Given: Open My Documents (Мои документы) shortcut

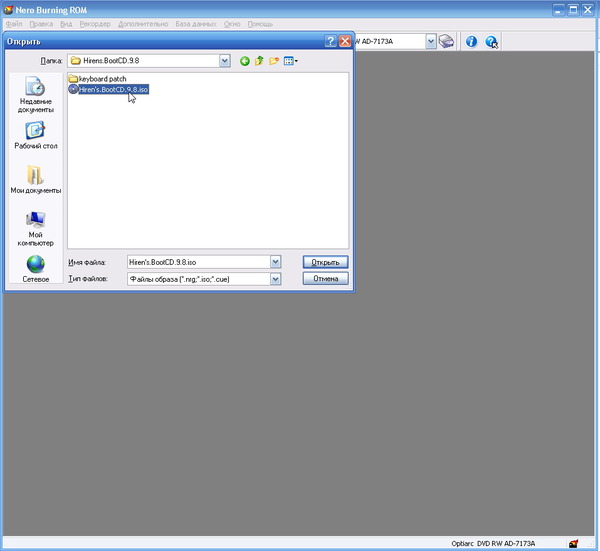Looking at the screenshot, I should [36, 179].
